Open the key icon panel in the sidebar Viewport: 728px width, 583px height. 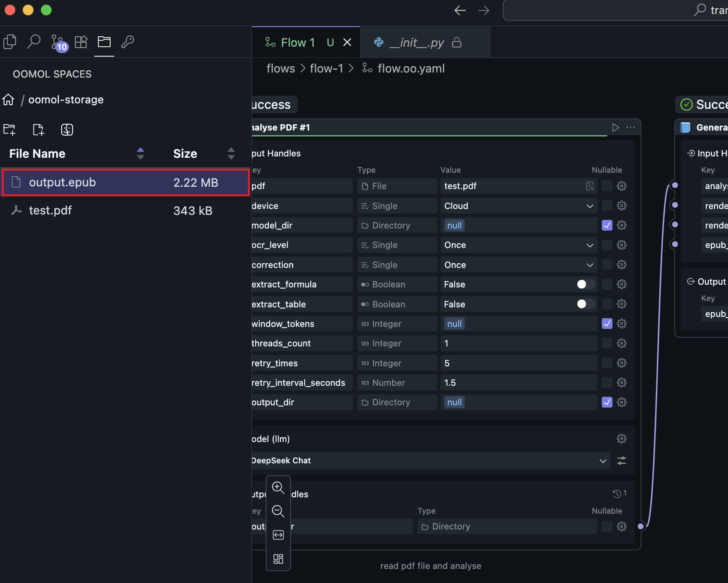point(128,42)
